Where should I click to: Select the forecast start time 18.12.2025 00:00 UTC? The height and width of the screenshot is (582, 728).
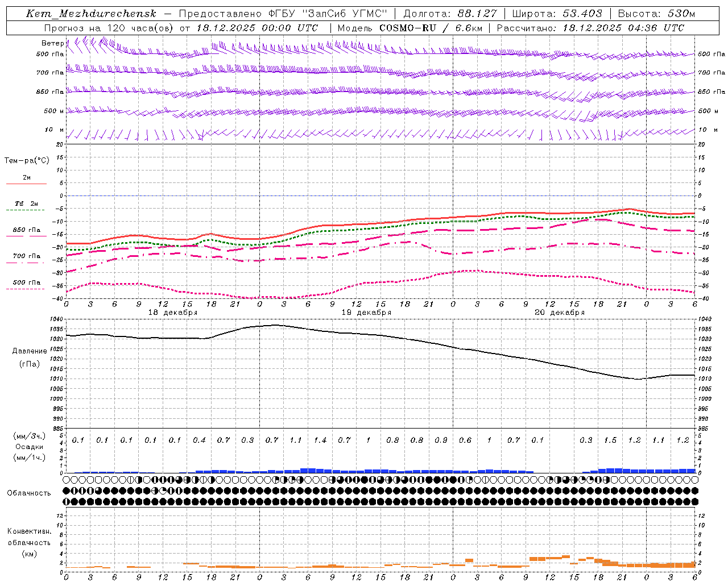click(x=257, y=28)
